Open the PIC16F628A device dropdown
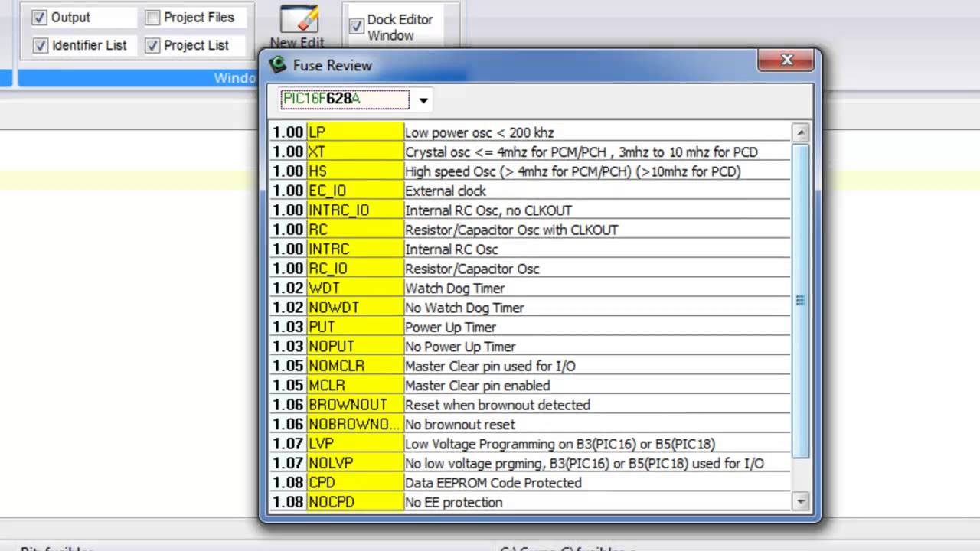 423,99
